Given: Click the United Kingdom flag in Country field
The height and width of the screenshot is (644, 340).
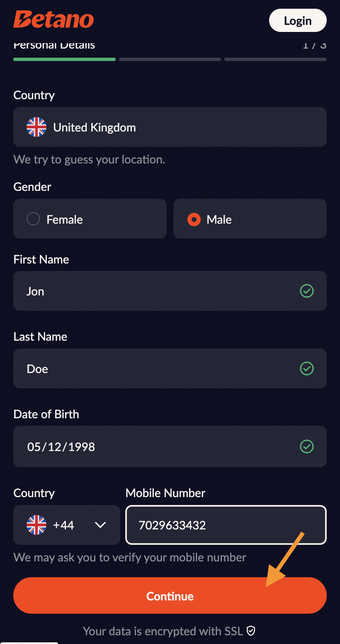Looking at the screenshot, I should coord(36,127).
